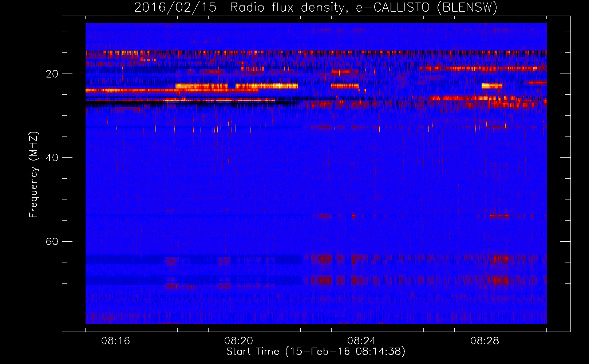Click the 'Frequency (MHZ)' y-axis label

pos(33,175)
